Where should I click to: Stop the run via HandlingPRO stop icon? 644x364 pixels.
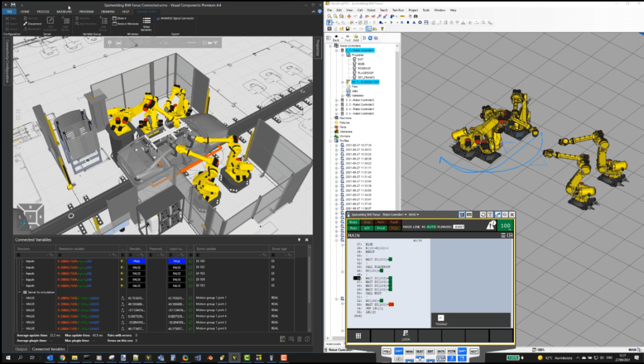click(x=408, y=23)
